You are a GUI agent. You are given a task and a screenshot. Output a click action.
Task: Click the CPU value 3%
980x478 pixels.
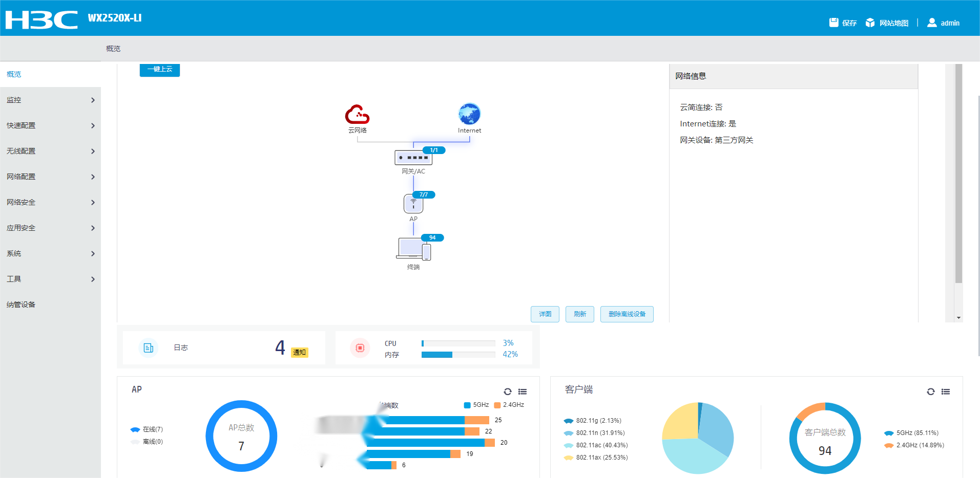508,343
